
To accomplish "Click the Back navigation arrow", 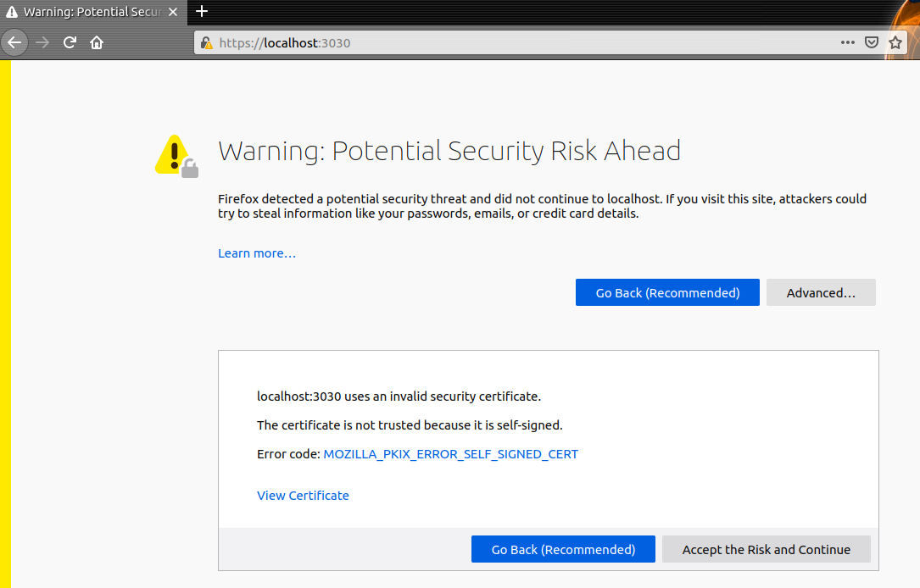I will coord(14,42).
